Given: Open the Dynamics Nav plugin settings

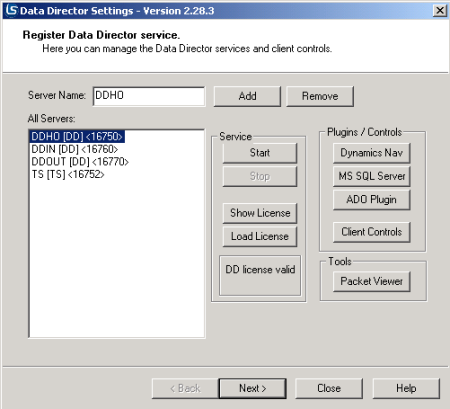Looking at the screenshot, I should coord(371,153).
